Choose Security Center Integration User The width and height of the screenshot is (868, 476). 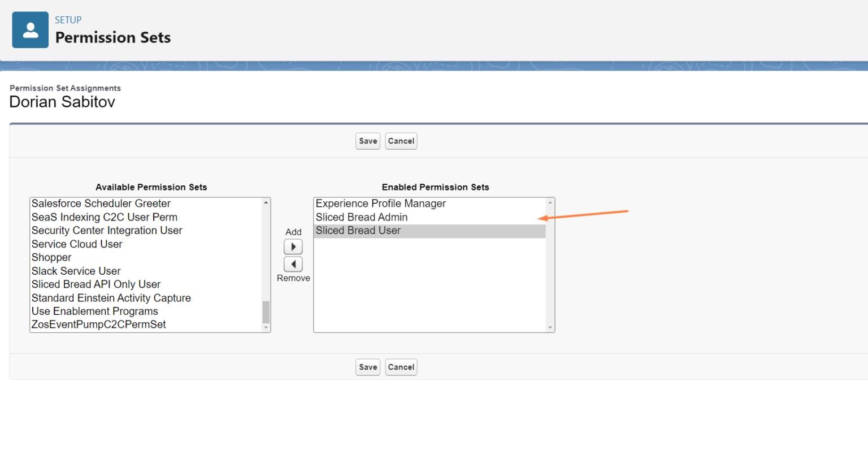point(107,231)
